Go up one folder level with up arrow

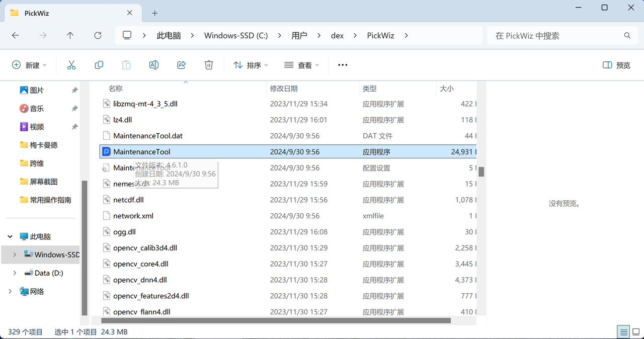(70, 35)
